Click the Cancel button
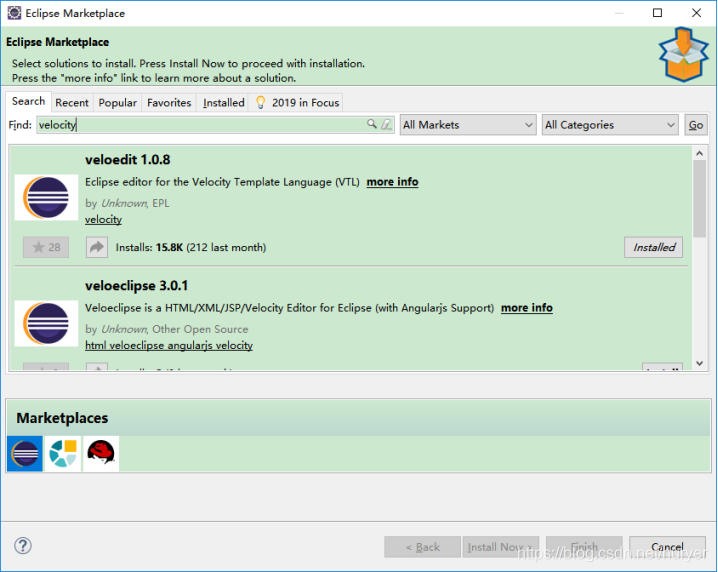The width and height of the screenshot is (718, 572). pos(667,547)
